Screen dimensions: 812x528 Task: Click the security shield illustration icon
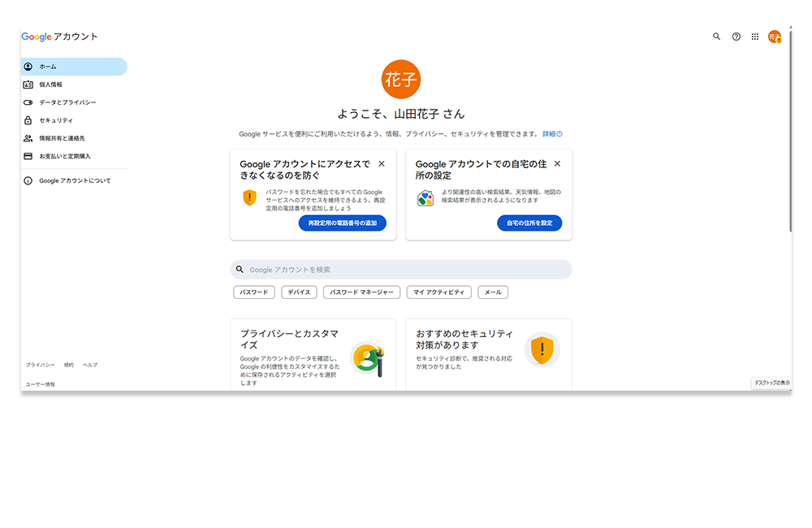542,350
